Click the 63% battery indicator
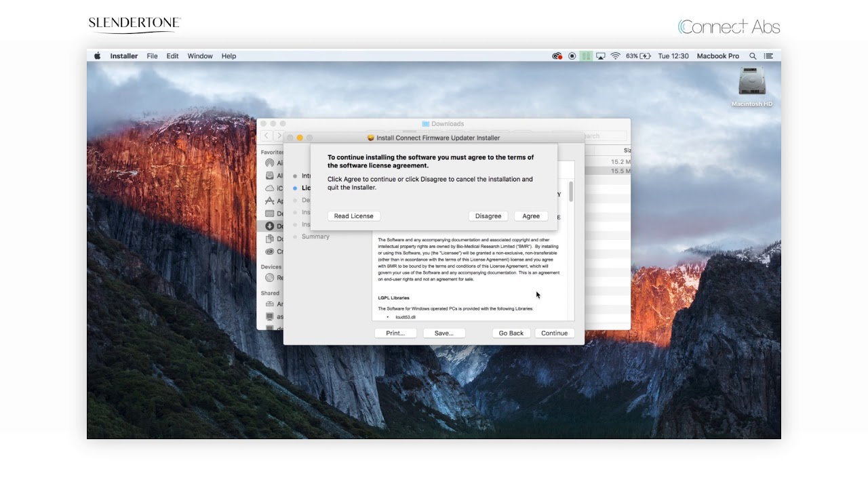 point(638,56)
